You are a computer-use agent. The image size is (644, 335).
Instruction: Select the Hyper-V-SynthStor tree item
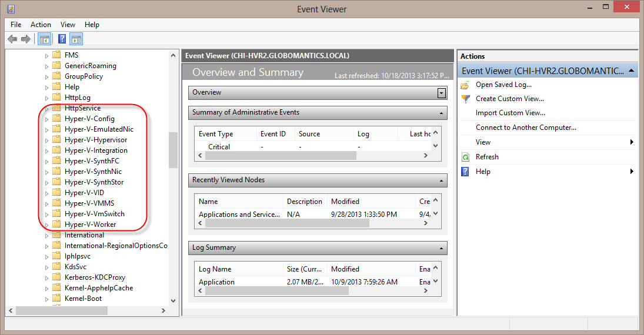[94, 182]
